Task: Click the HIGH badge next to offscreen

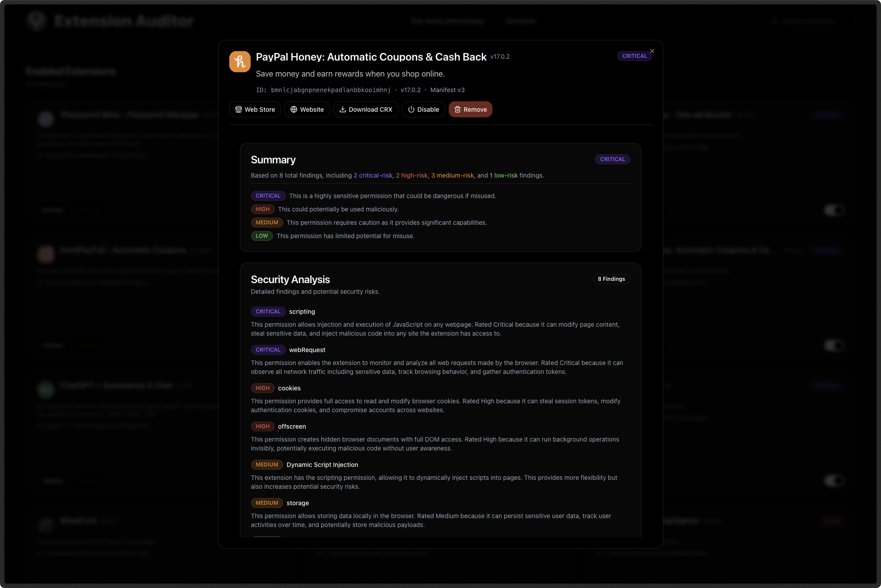Action: point(263,426)
